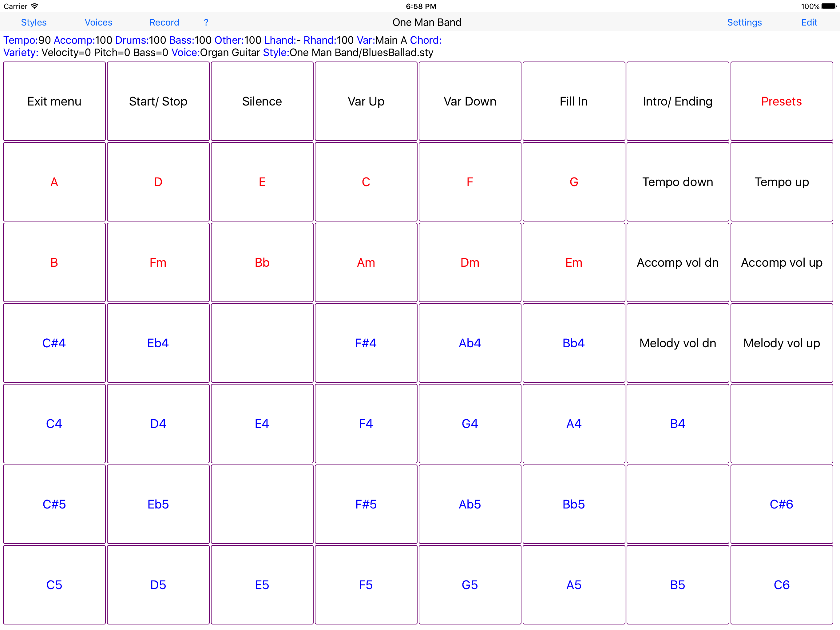Viewport: 840px width, 630px height.
Task: Play the E5 note pad
Action: coord(262,585)
